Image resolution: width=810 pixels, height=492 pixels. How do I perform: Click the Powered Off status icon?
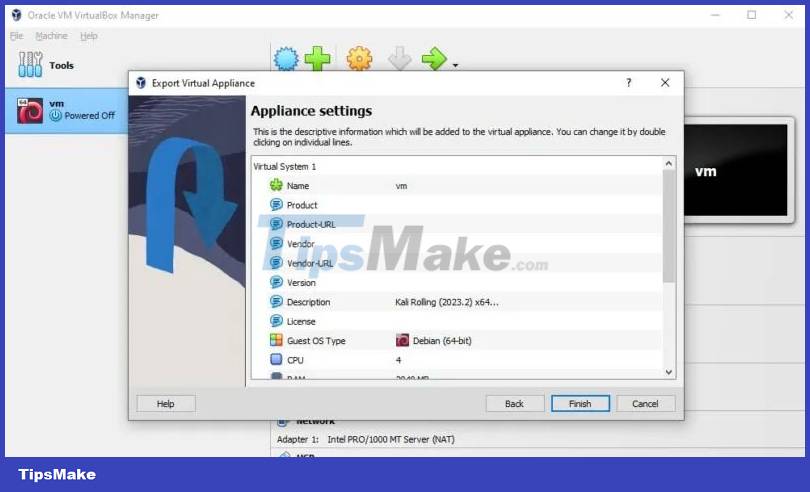click(x=55, y=116)
